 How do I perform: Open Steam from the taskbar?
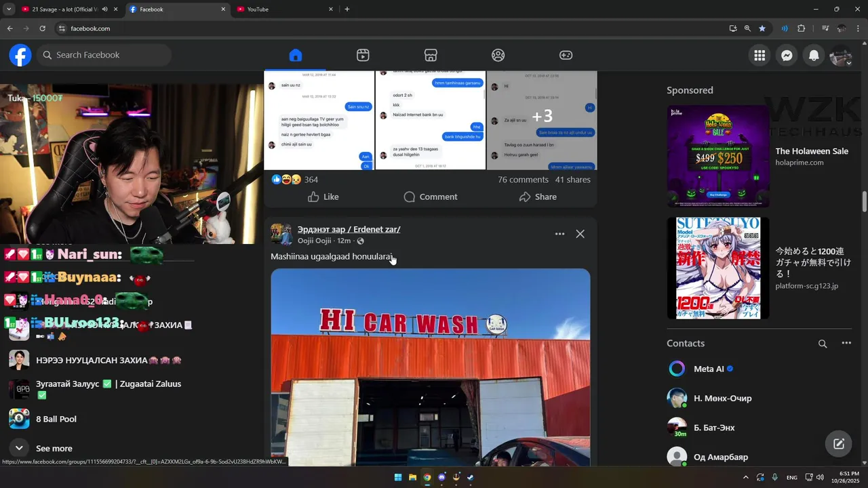(471, 477)
